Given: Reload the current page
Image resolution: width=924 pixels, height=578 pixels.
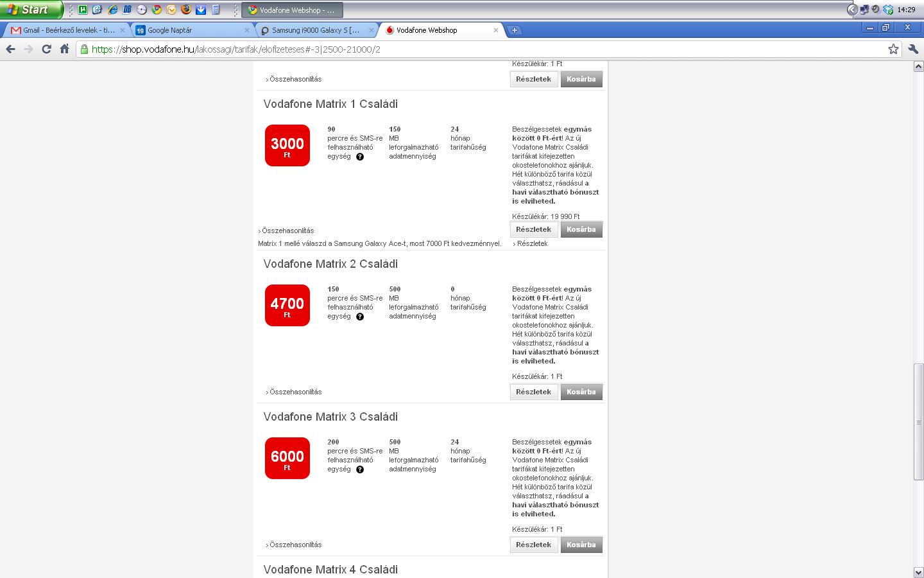Looking at the screenshot, I should pyautogui.click(x=46, y=49).
